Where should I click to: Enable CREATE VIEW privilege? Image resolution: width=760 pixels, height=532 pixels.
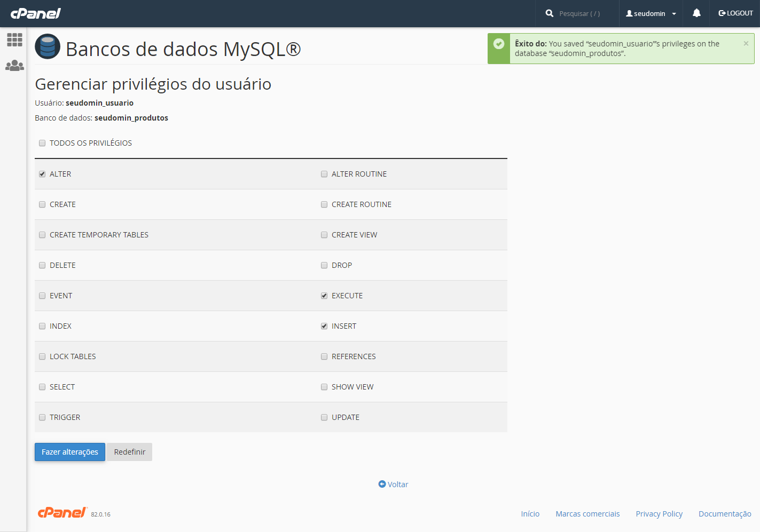point(324,235)
